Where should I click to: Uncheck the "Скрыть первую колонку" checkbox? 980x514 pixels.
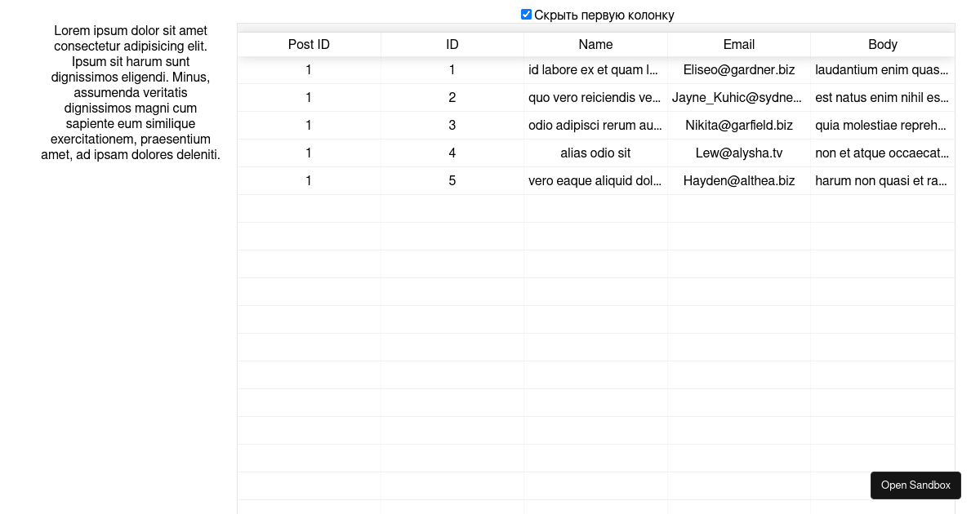pos(526,14)
